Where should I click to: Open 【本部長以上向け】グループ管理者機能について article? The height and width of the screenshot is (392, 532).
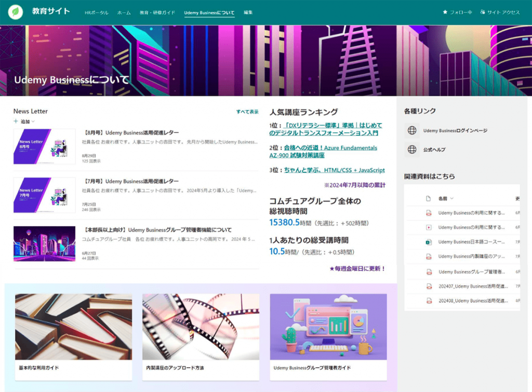click(157, 230)
